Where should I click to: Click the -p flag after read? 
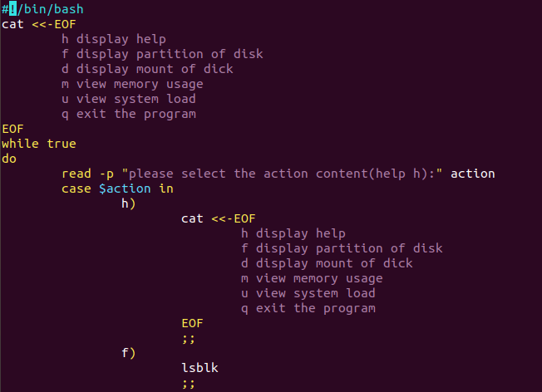[x=106, y=174]
